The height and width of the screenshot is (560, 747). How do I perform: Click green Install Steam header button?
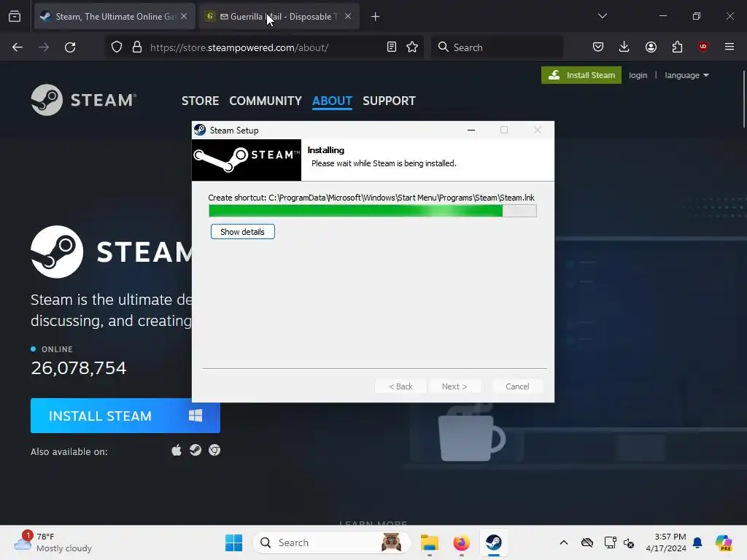coord(581,75)
